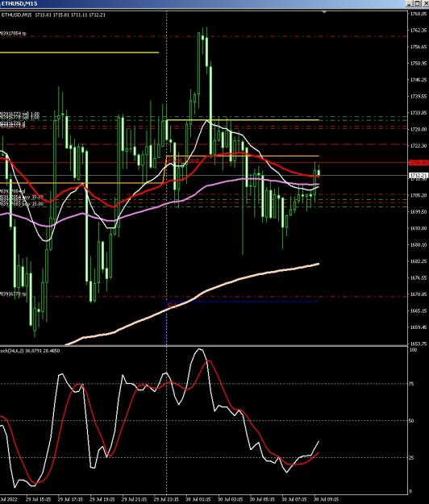Select the 30 Jul 01:15 time axis label

pyautogui.click(x=198, y=499)
